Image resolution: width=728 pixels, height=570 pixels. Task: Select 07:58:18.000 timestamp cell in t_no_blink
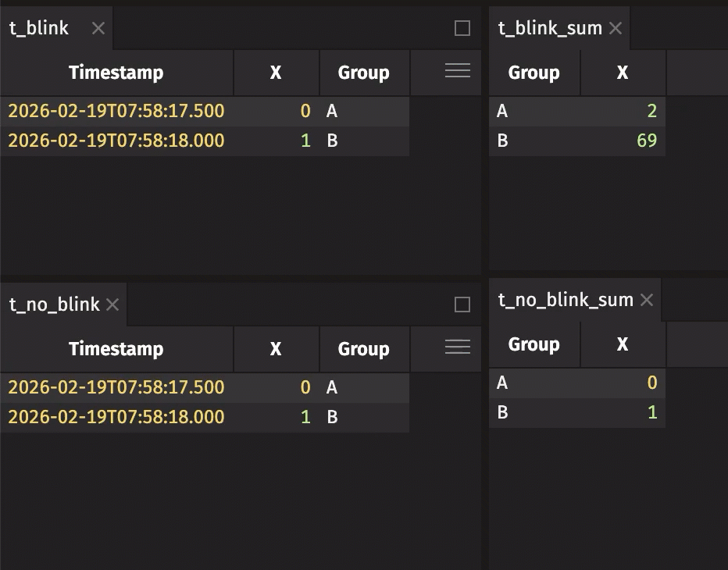[x=116, y=417]
